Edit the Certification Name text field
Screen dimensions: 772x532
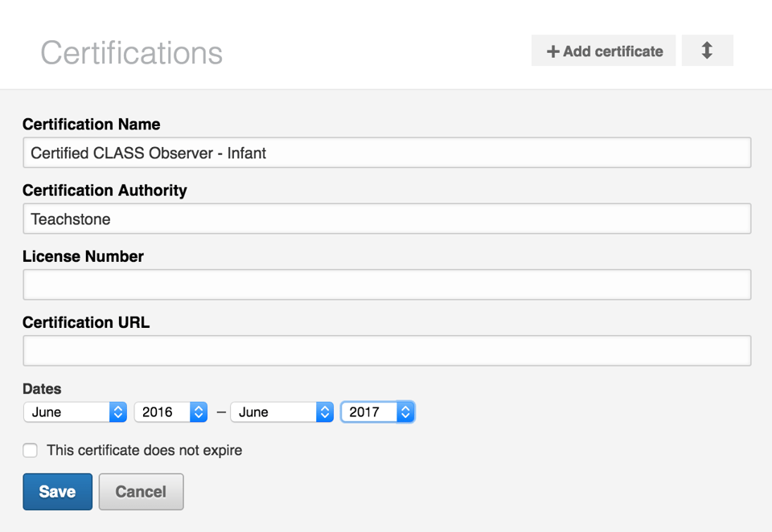pyautogui.click(x=387, y=153)
